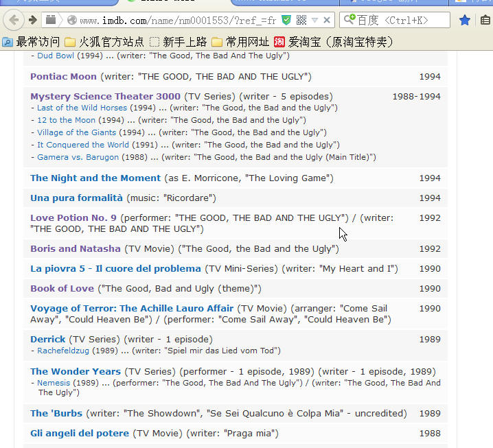
Task: Open the site identity folder icon
Action: 51,20
